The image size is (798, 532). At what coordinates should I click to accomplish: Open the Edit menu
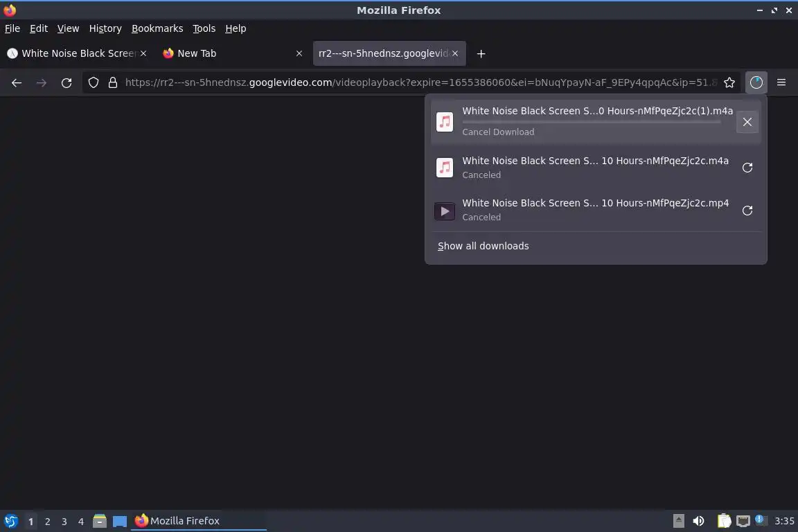click(39, 28)
